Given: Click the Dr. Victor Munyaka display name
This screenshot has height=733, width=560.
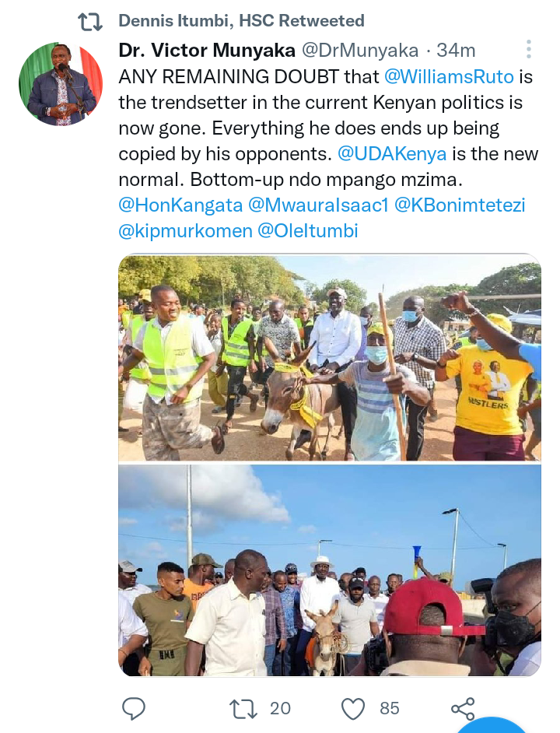Looking at the screenshot, I should (x=207, y=50).
